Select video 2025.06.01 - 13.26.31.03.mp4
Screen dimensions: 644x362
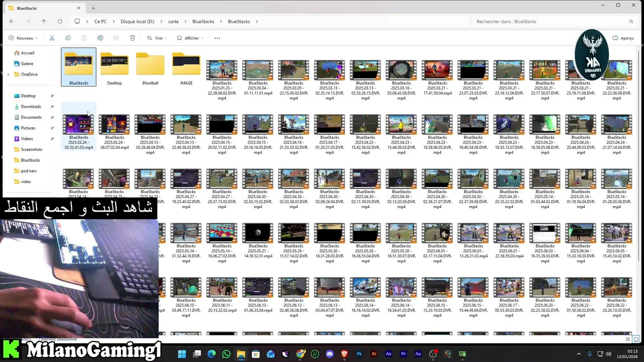click(473, 240)
